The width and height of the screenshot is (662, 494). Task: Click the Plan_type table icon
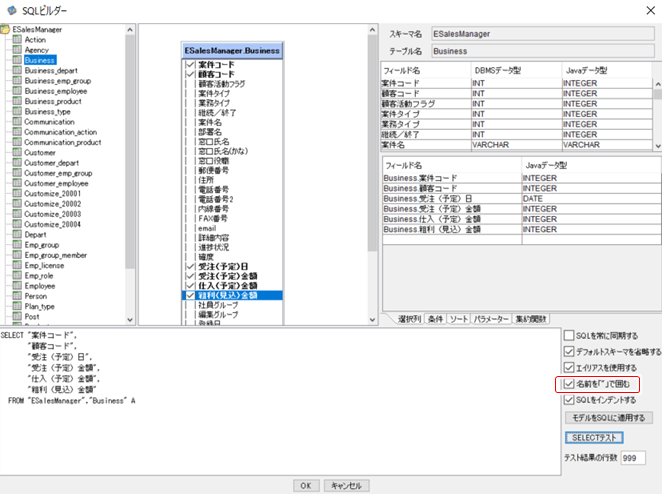click(x=17, y=306)
